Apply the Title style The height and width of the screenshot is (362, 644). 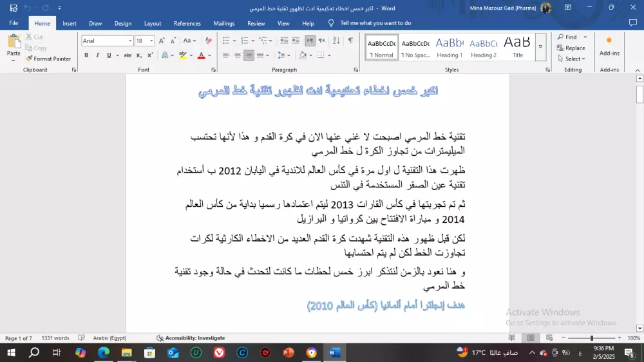518,47
